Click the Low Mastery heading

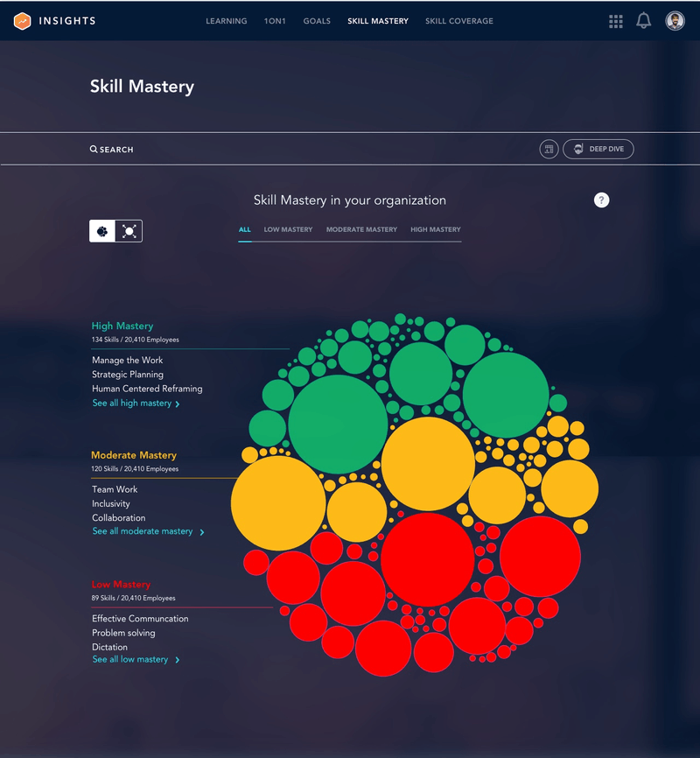point(121,585)
